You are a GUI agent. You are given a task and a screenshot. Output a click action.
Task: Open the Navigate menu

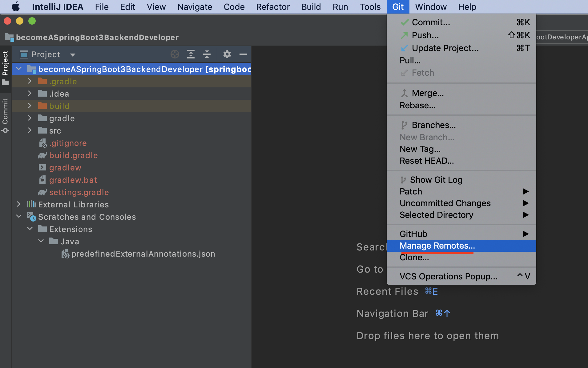(x=195, y=7)
